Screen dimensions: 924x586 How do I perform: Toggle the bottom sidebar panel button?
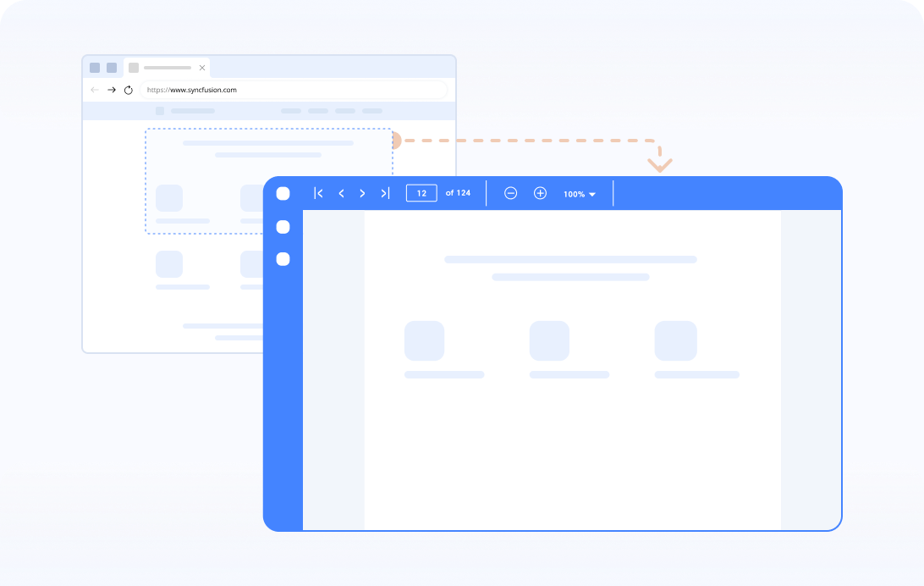click(283, 258)
